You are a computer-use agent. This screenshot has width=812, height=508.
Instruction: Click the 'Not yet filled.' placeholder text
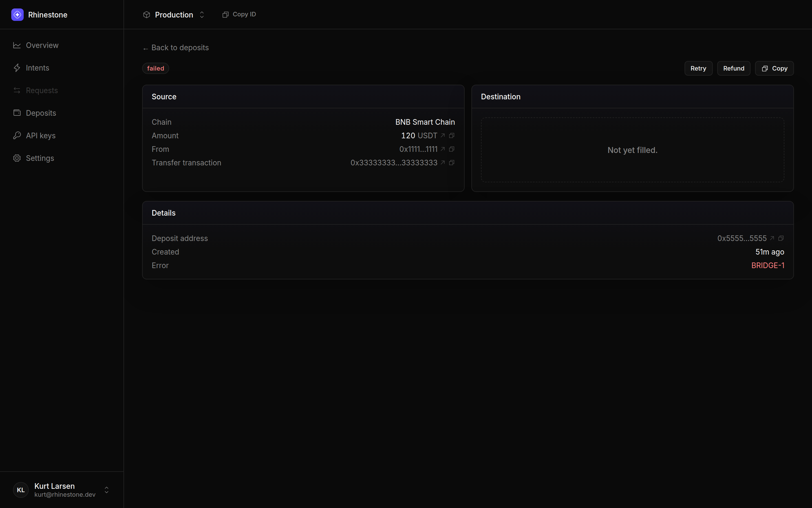[632, 150]
